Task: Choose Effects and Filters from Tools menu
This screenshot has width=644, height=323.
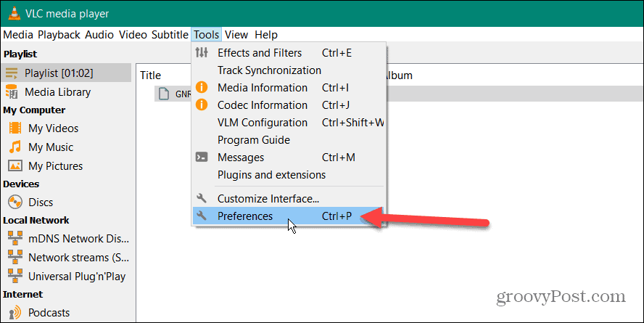Action: point(289,52)
